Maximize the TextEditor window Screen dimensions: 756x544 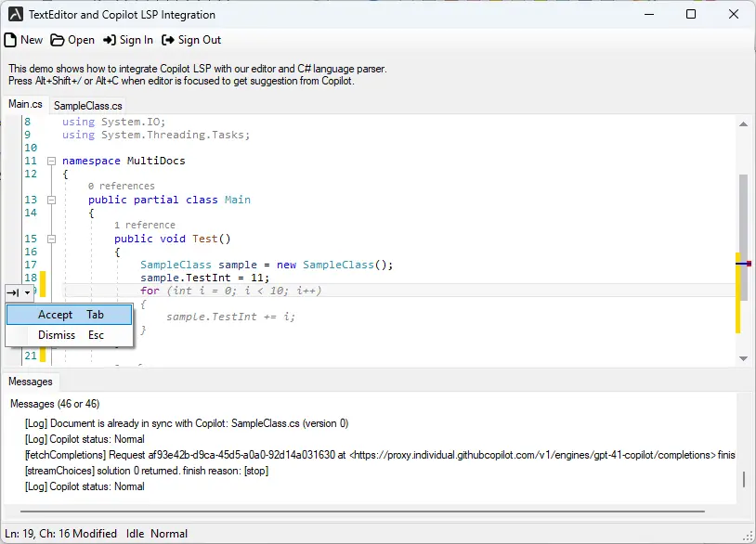click(x=691, y=15)
